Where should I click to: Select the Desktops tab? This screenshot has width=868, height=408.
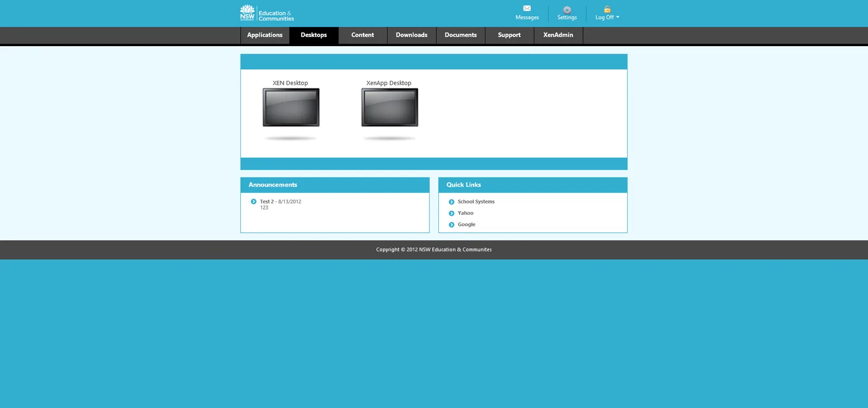[314, 35]
